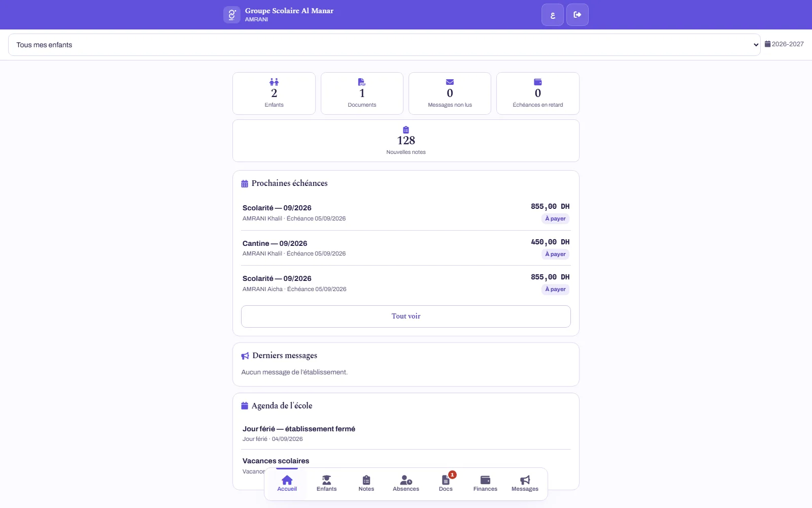Click the 450,00 DH Cantine amount
This screenshot has height=508, width=812.
click(x=550, y=242)
